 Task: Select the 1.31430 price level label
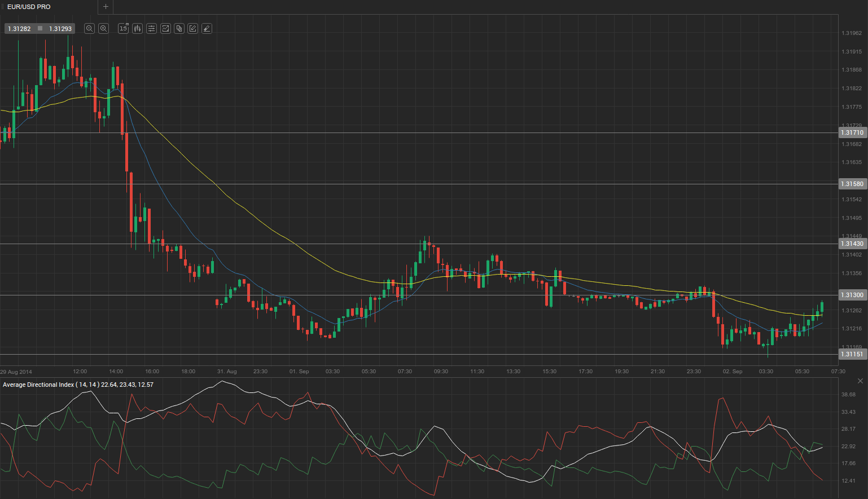pos(852,244)
